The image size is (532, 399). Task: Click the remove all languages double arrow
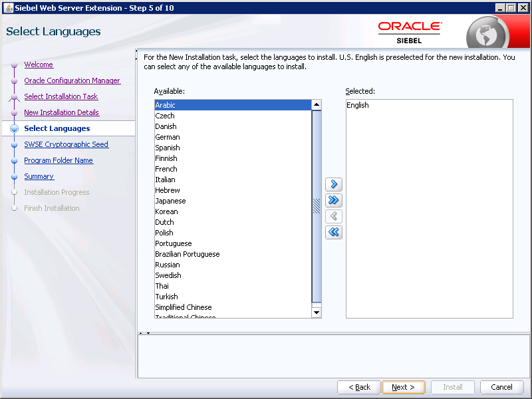pos(334,232)
